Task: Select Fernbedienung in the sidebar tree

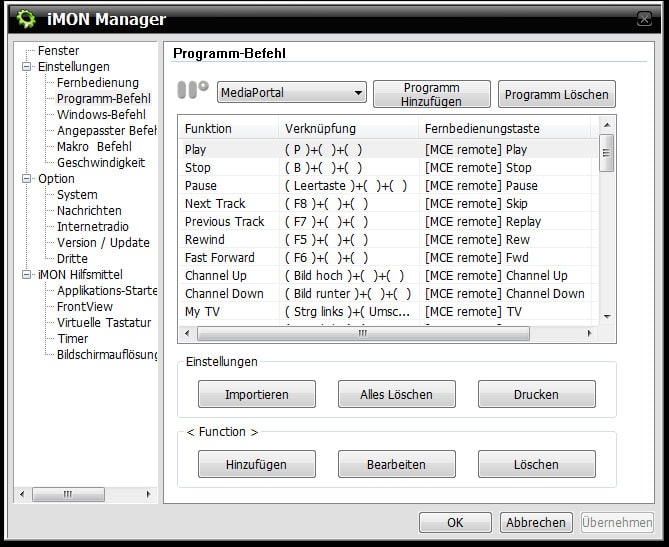Action: [x=97, y=83]
